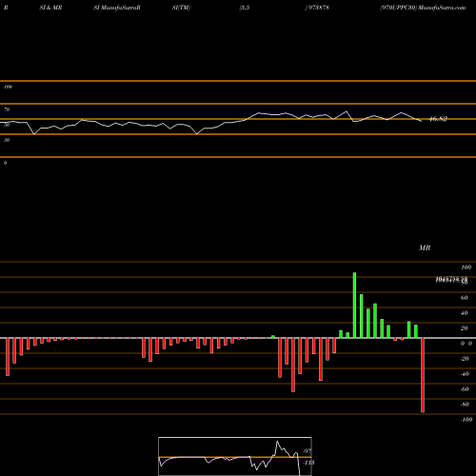
Task: Click the white RSI line's last point
Action: (x=422, y=121)
